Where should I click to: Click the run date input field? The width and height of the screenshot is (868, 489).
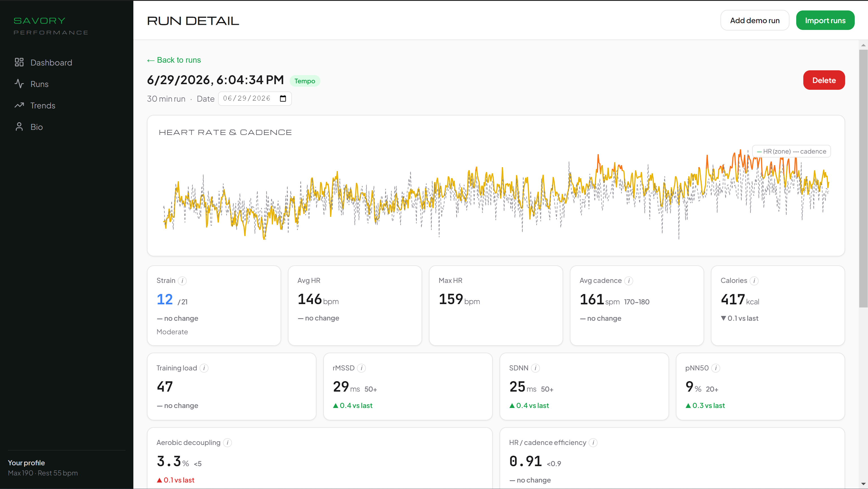(x=255, y=98)
